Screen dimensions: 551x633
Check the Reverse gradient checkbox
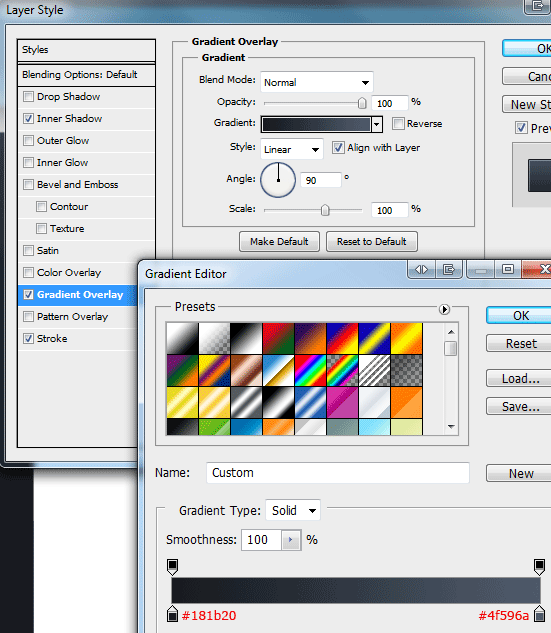(398, 124)
